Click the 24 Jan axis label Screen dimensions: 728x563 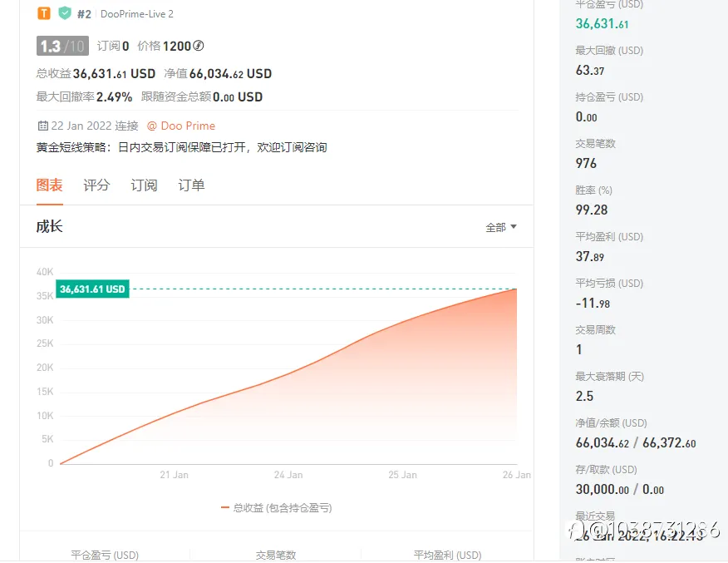tap(288, 475)
